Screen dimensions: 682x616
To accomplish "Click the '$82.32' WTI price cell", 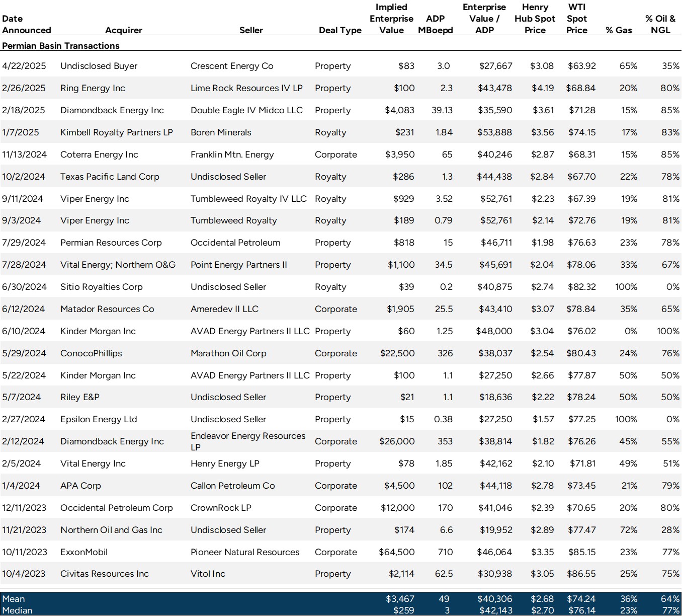I will point(581,287).
